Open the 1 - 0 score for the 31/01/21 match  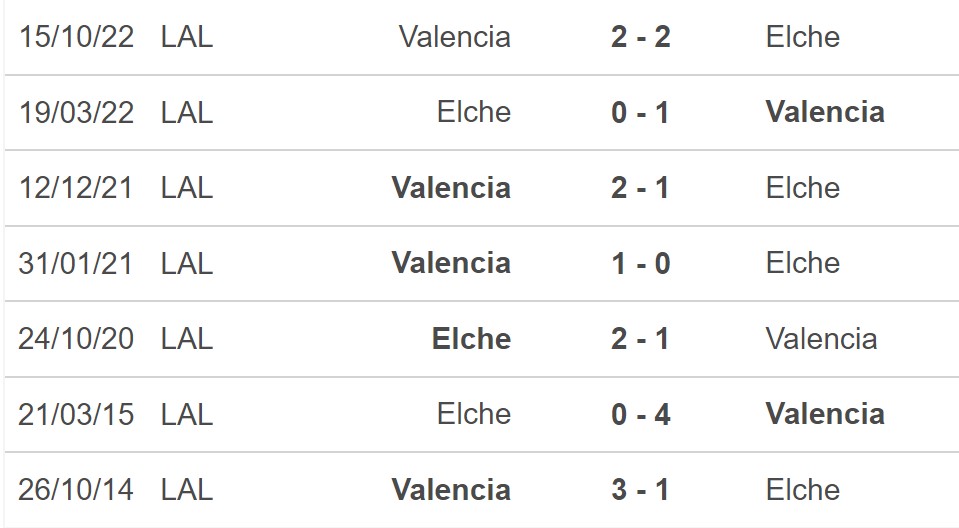pos(640,264)
